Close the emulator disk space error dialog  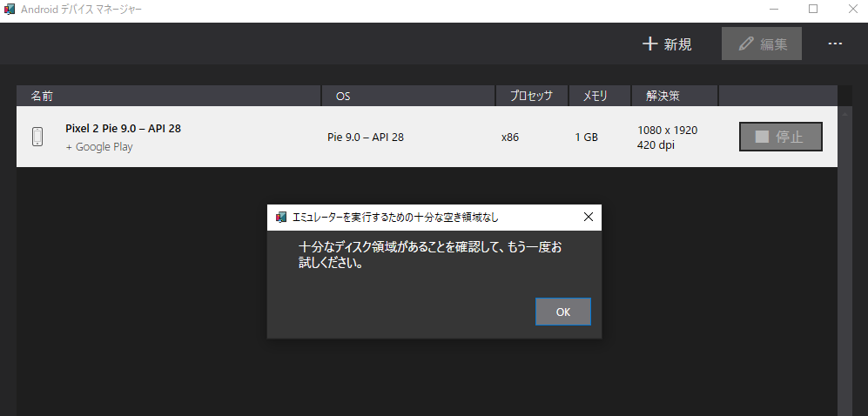(589, 217)
